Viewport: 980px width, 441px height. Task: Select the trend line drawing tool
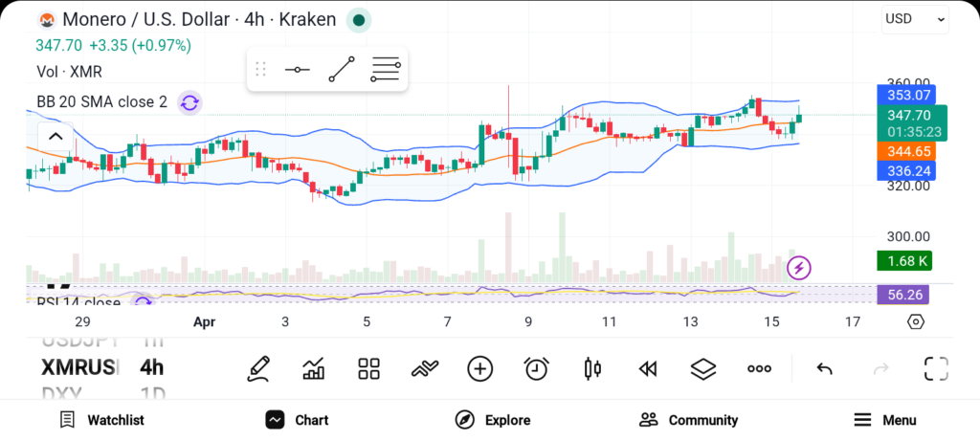click(341, 70)
